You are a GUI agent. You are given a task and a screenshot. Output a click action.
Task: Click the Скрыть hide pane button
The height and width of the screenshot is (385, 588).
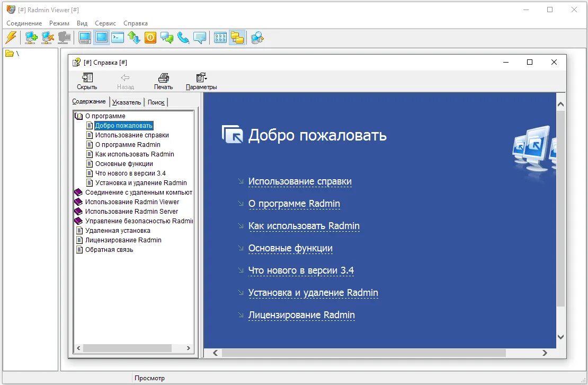coord(87,82)
